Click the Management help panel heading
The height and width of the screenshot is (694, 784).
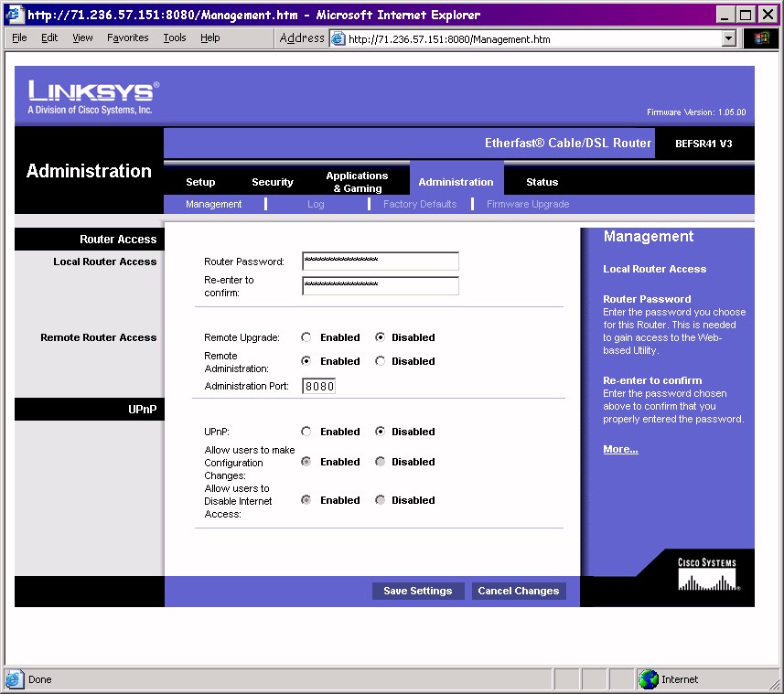tap(649, 236)
